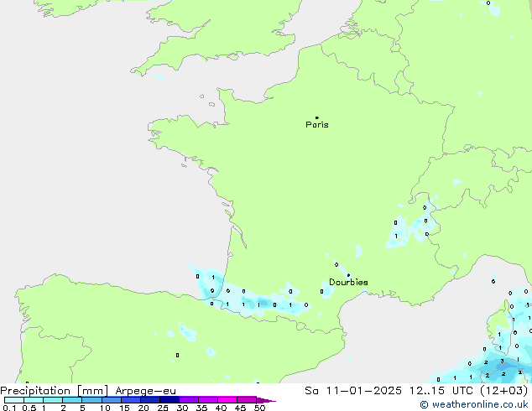This screenshot has width=532, height=411.
Task: Click the 'Sa 11-01-2025' date text
Action: point(353,391)
